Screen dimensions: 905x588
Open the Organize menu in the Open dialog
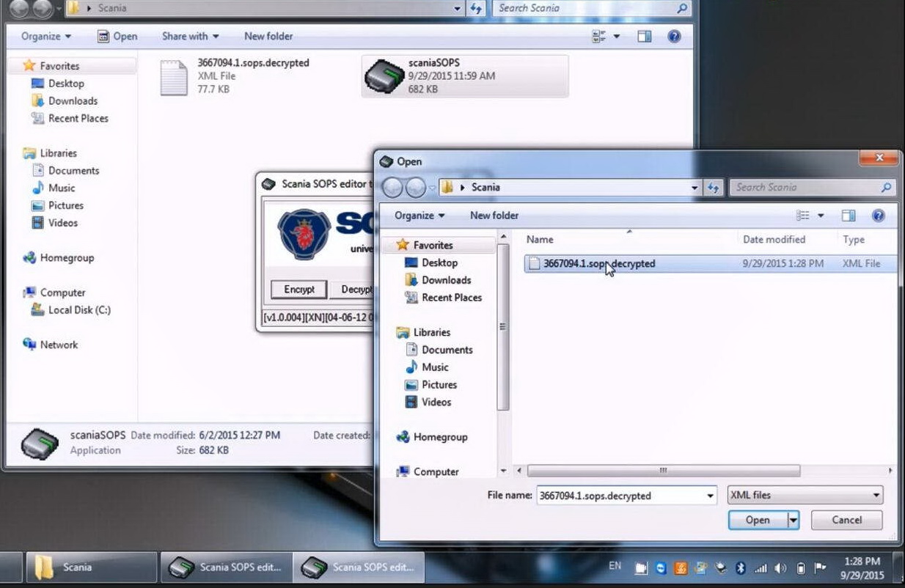coord(419,216)
